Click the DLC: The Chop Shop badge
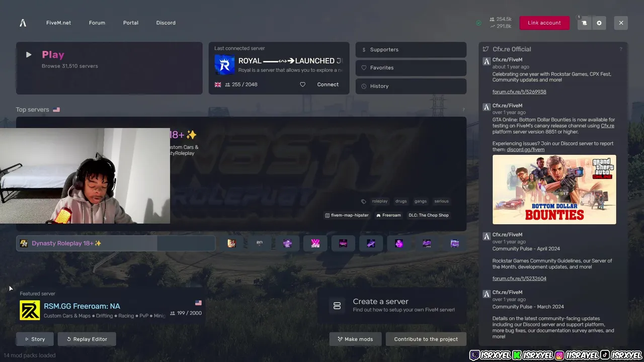 [x=429, y=215]
